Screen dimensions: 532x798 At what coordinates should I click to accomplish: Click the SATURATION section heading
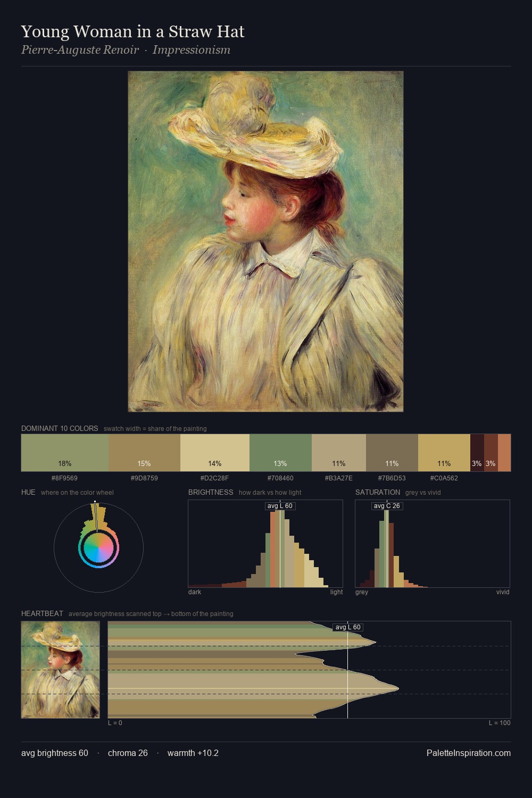[378, 492]
